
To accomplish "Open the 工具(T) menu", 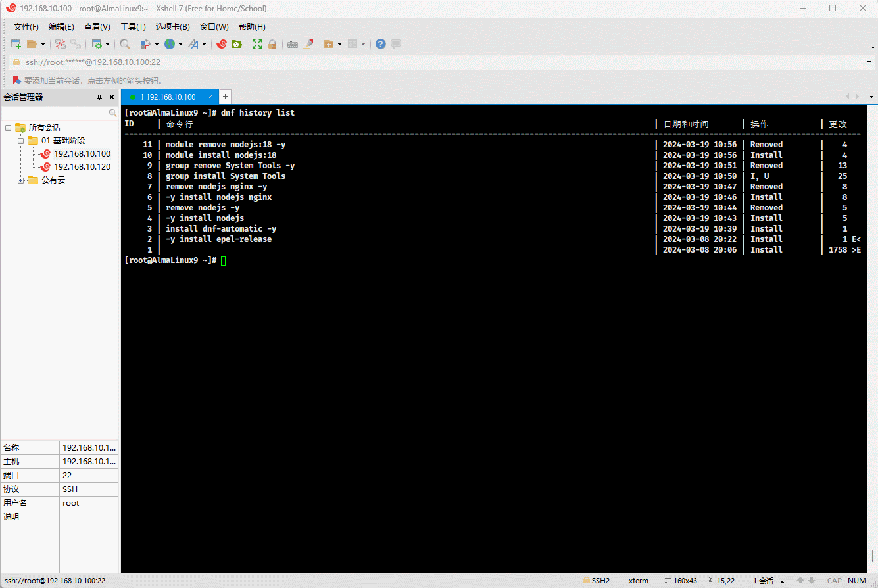I will coord(132,27).
